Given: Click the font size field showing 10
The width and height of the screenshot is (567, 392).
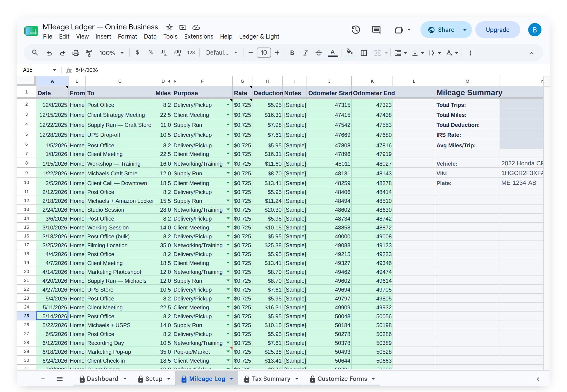Looking at the screenshot, I should coord(264,53).
